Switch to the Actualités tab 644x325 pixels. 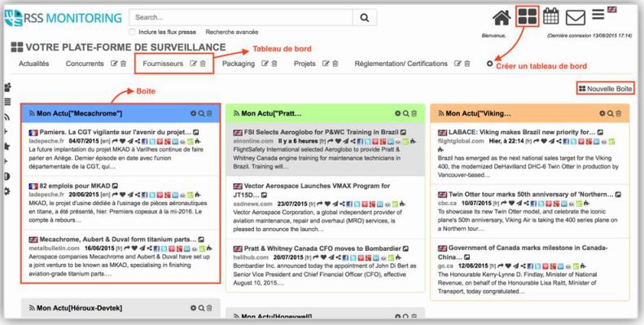click(x=33, y=64)
